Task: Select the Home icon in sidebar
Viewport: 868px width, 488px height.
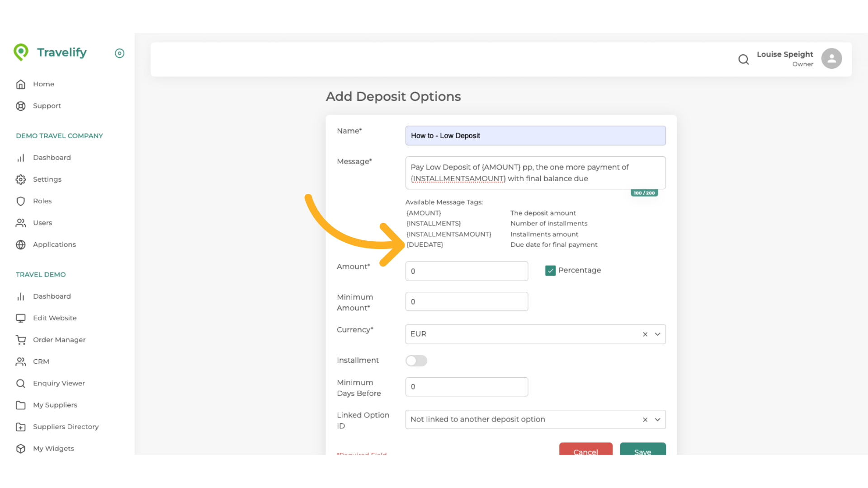Action: click(x=21, y=84)
